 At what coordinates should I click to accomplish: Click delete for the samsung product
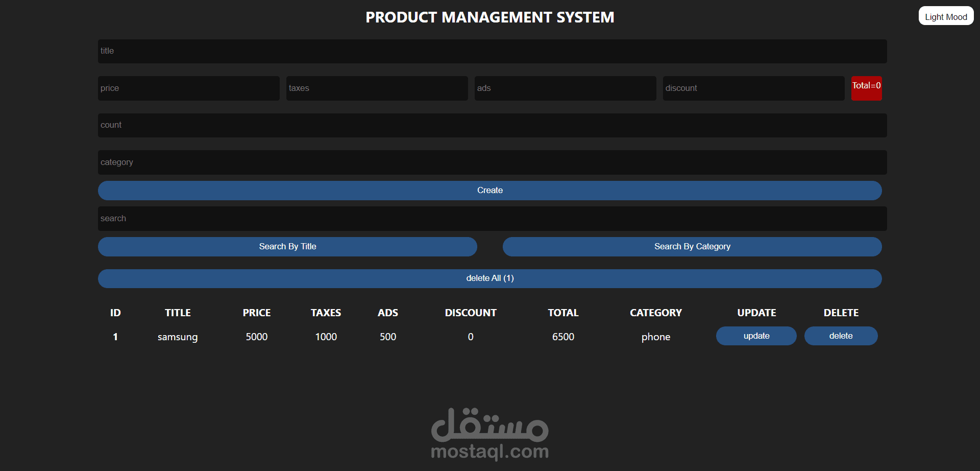pos(840,336)
